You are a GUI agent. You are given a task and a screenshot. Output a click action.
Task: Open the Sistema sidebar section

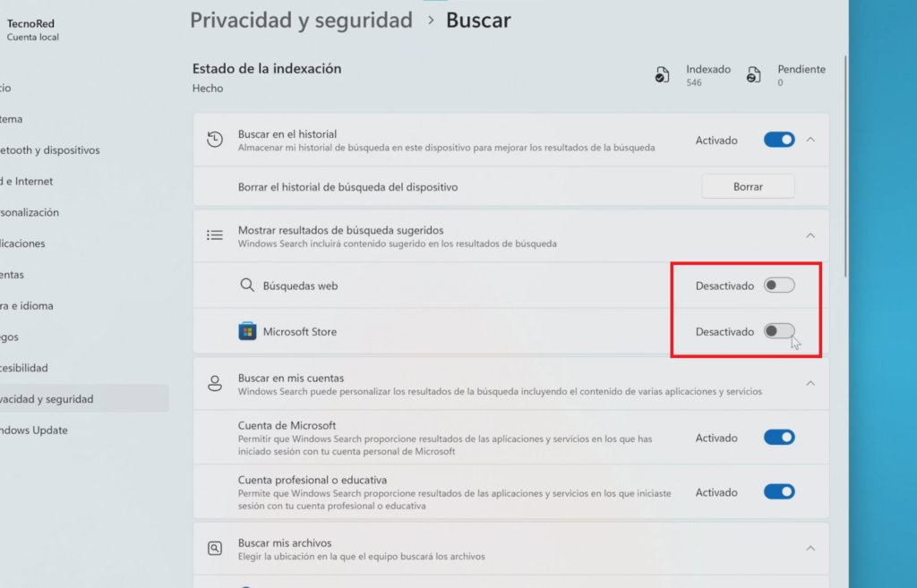(12, 119)
